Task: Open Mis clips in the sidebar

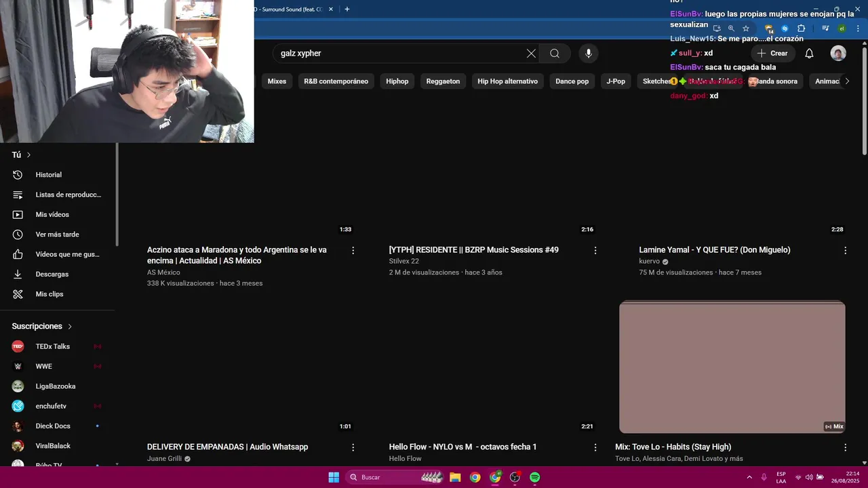Action: tap(59, 294)
